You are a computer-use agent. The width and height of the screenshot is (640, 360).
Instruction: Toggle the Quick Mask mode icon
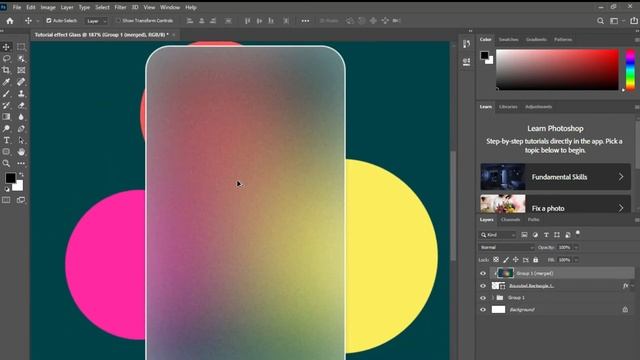[x=6, y=200]
